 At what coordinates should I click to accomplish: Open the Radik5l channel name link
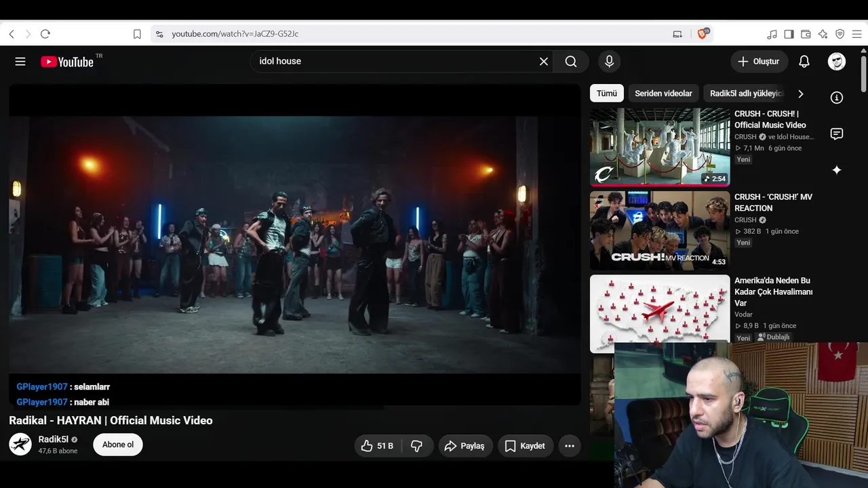(x=54, y=439)
